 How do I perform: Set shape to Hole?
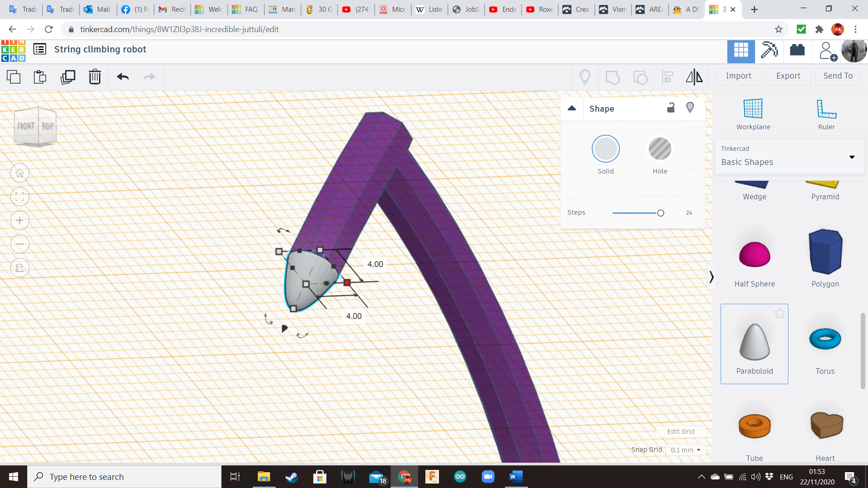[660, 149]
